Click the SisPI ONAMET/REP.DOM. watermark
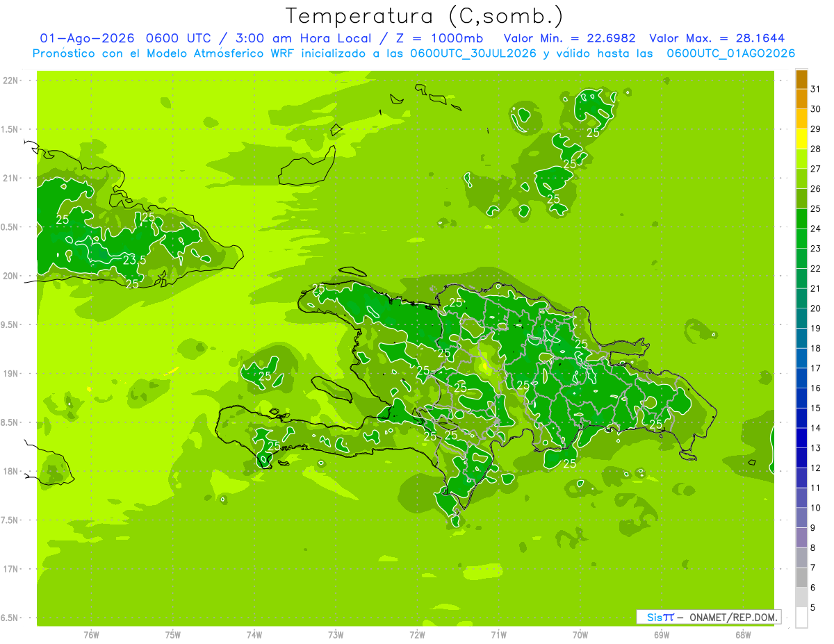This screenshot has width=834, height=644. [708, 617]
